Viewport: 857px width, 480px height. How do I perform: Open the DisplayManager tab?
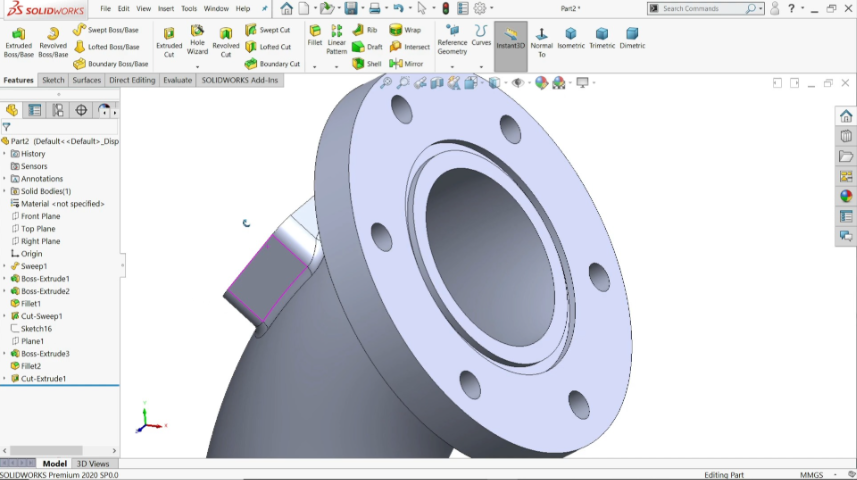[x=103, y=110]
